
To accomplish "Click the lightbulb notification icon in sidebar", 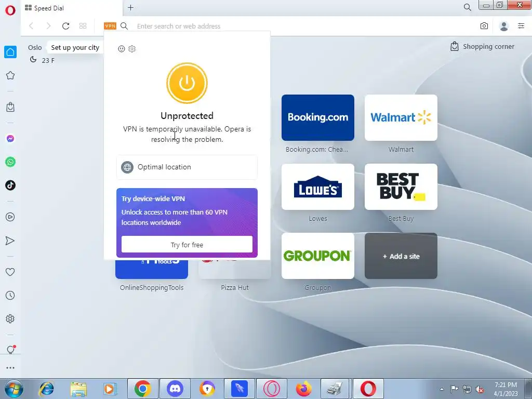I will pyautogui.click(x=10, y=350).
